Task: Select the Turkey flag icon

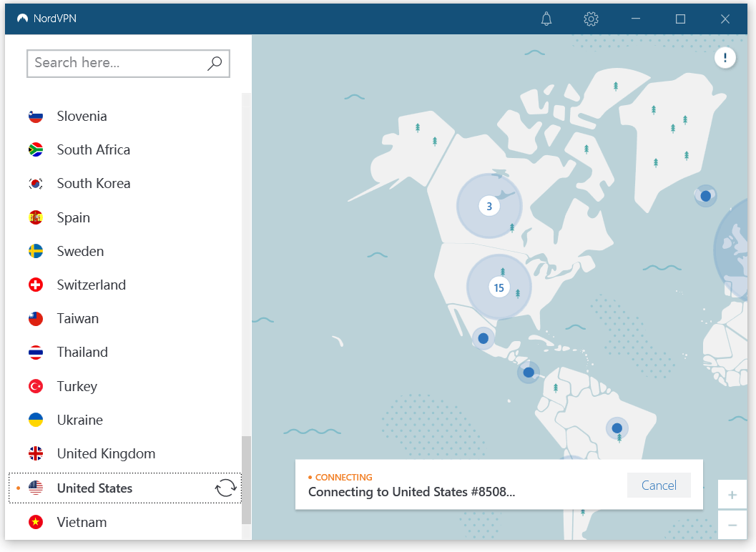Action: click(36, 386)
